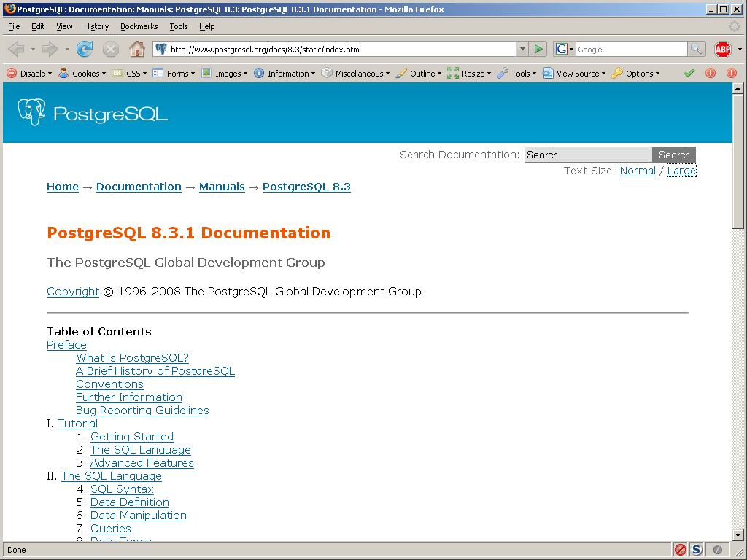Open the 'What is PostgreSQL?' link
Viewport: 747px width, 560px height.
coord(133,357)
